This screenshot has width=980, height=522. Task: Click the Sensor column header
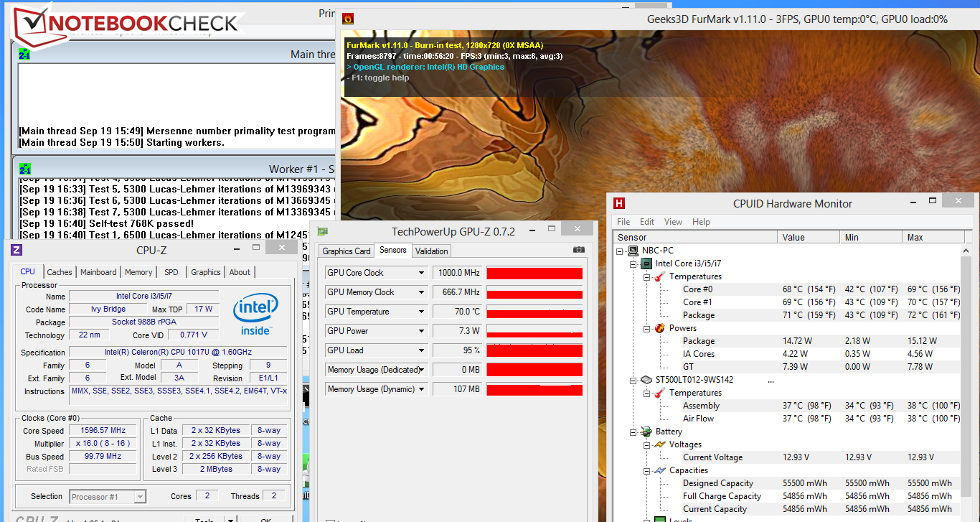point(695,237)
